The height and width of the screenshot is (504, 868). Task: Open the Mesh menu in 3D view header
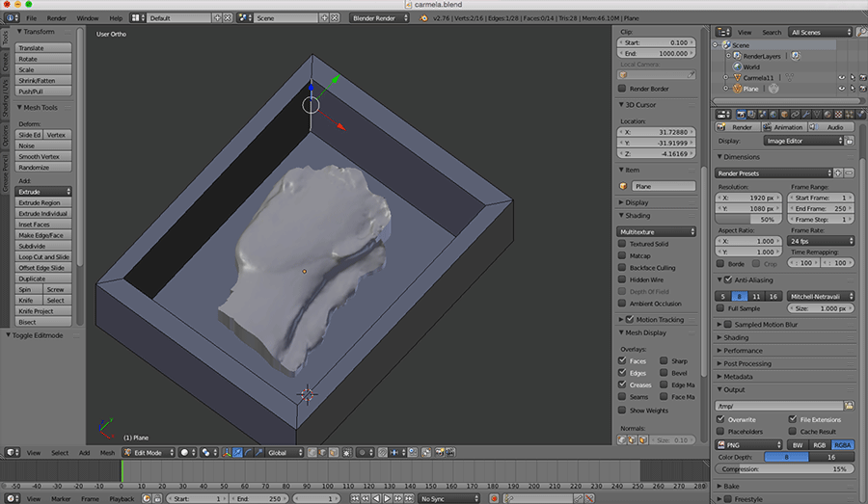[x=107, y=453]
